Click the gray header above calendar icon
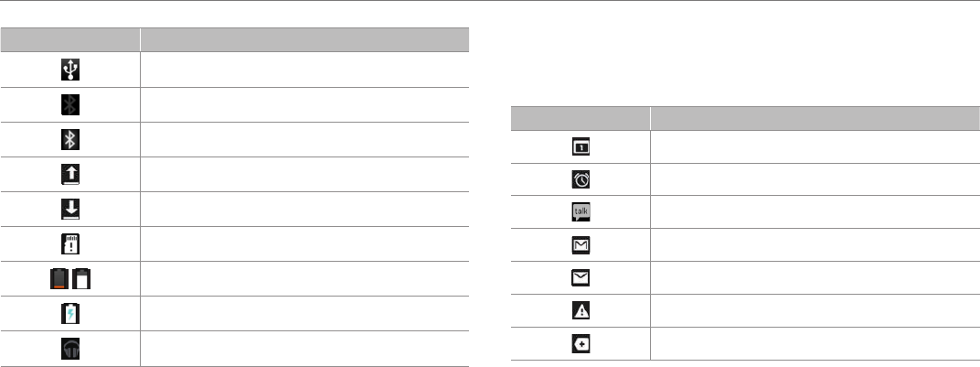 coord(581,118)
